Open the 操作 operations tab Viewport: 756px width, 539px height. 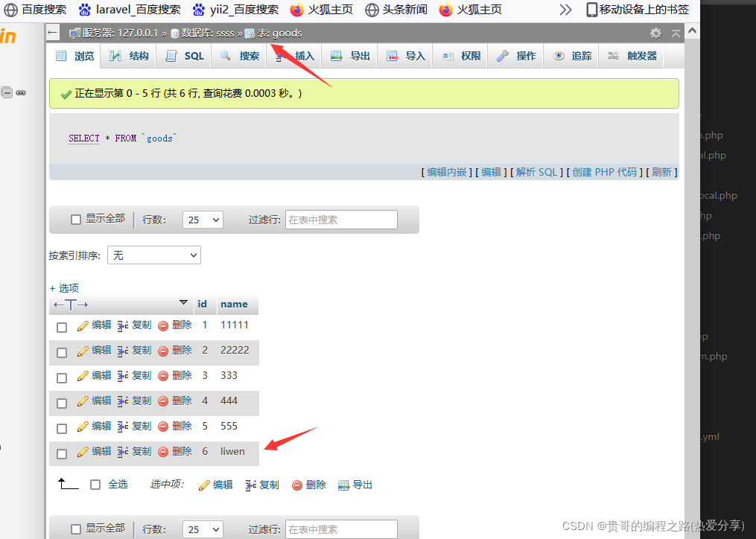pyautogui.click(x=516, y=56)
